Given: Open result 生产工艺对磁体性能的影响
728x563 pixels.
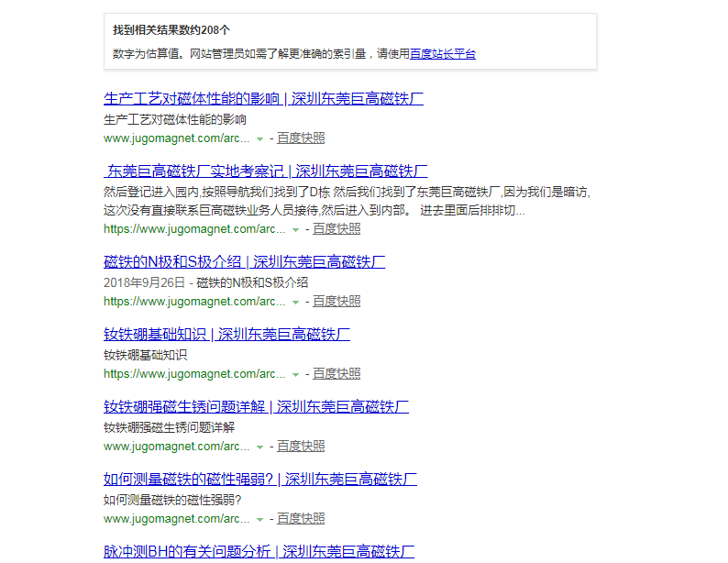Looking at the screenshot, I should coord(263,99).
